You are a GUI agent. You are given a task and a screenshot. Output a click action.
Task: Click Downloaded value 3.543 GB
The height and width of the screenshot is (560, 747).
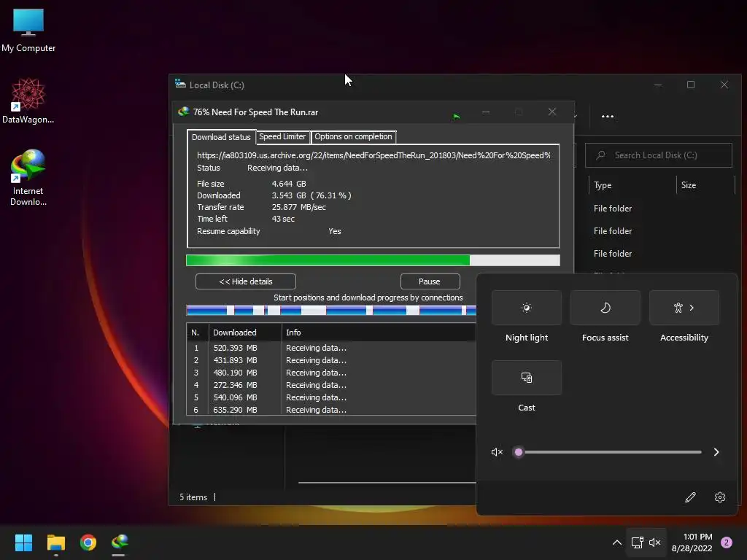(289, 195)
